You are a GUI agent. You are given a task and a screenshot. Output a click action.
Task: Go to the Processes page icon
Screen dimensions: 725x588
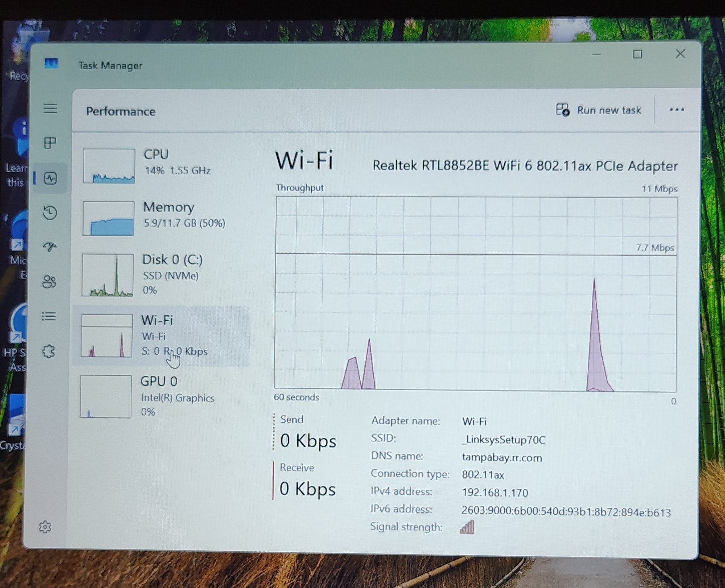click(50, 143)
